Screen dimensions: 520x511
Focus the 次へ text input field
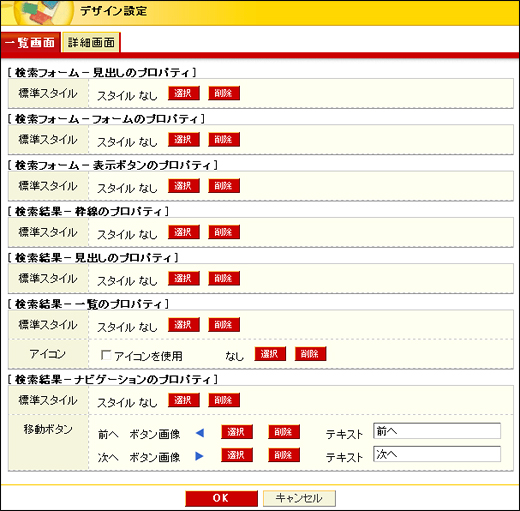(437, 454)
